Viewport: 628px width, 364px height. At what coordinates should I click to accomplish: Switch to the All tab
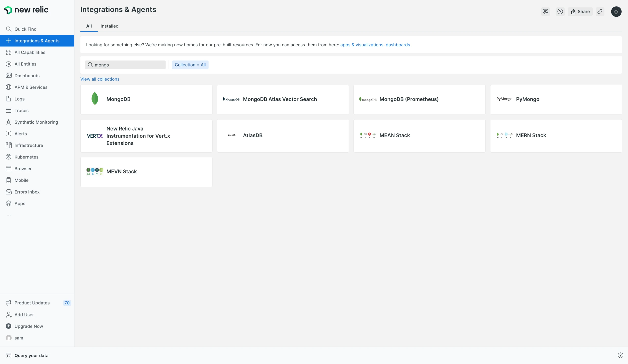(89, 26)
